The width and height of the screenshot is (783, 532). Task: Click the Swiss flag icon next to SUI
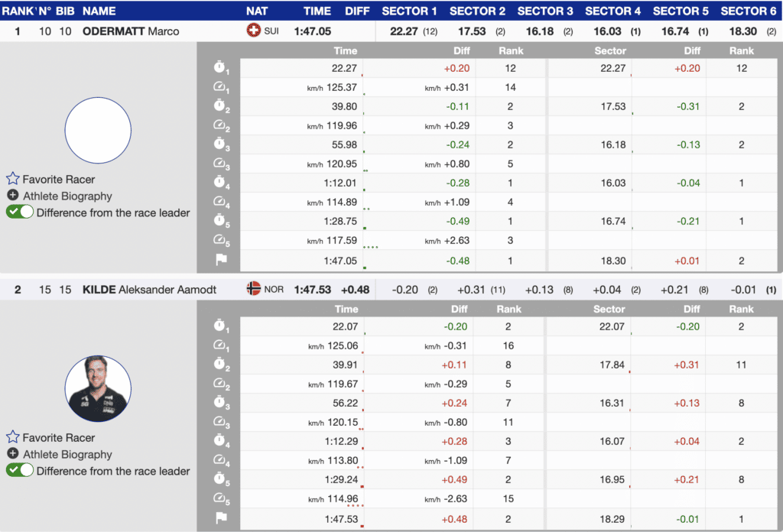[253, 31]
